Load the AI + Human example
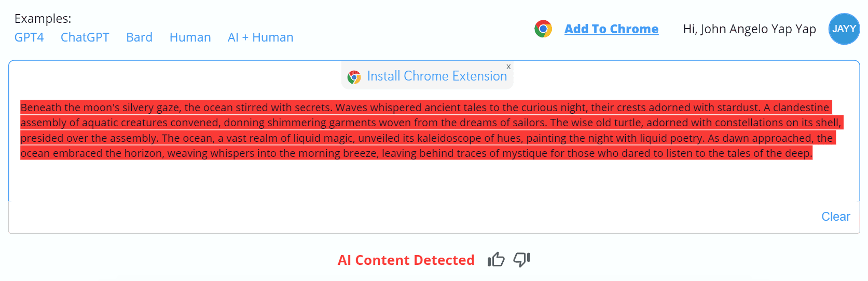Screen dimensions: 868x281 pyautogui.click(x=260, y=37)
